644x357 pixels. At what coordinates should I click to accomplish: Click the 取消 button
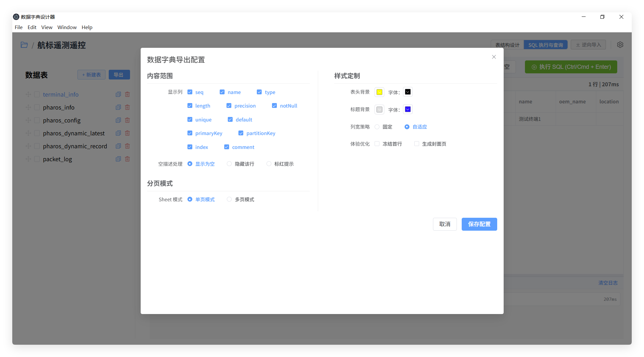[x=445, y=224]
